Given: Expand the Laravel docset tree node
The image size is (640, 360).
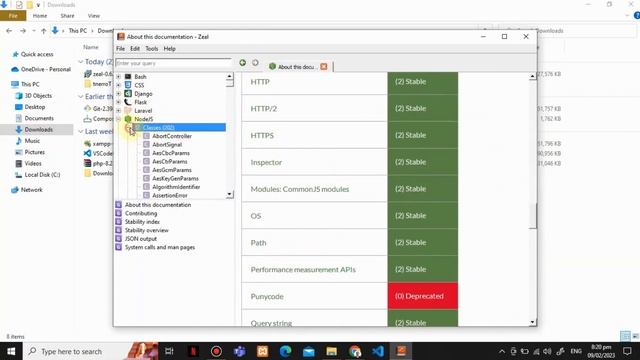Looking at the screenshot, I should click(x=118, y=111).
